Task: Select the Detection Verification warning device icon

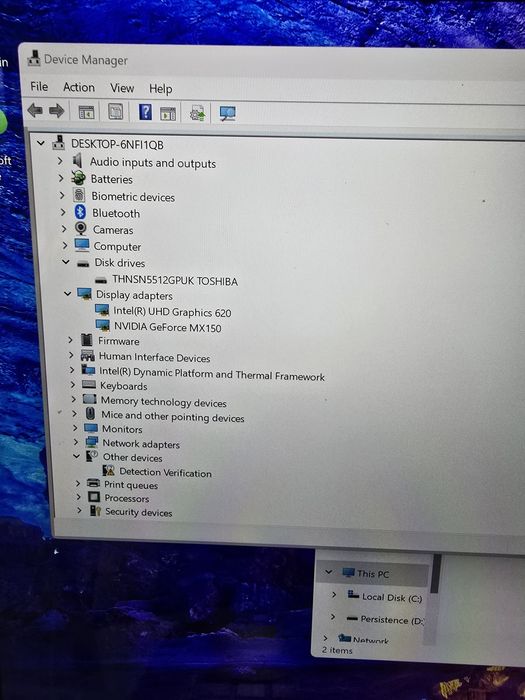Action: pos(108,471)
